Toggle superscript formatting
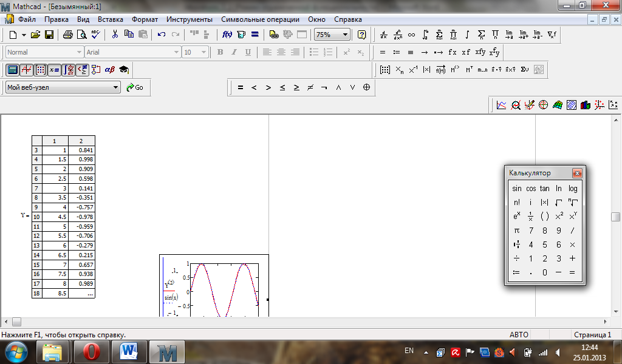 tap(347, 52)
